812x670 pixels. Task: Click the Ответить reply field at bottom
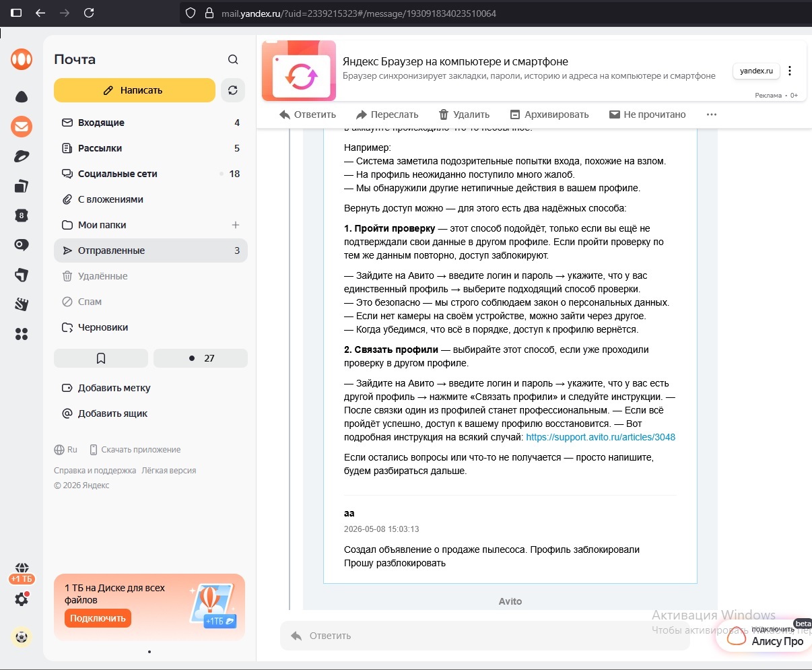coord(485,636)
